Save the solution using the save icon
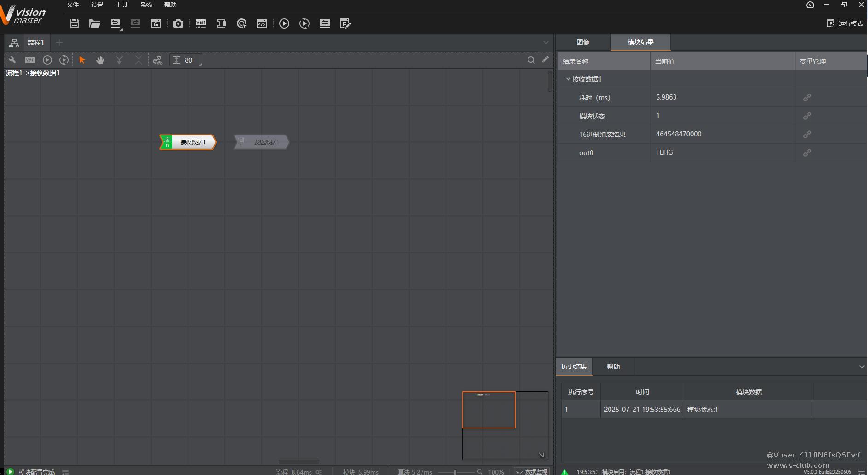The height and width of the screenshot is (475, 868). click(74, 23)
